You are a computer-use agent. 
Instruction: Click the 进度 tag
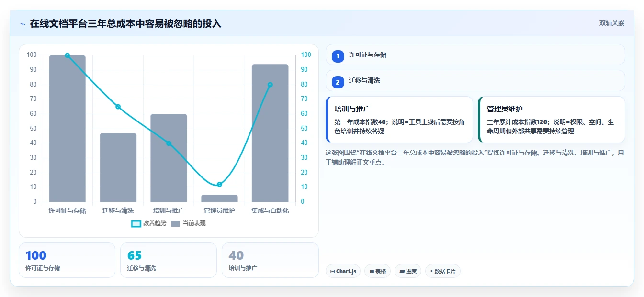pos(408,271)
